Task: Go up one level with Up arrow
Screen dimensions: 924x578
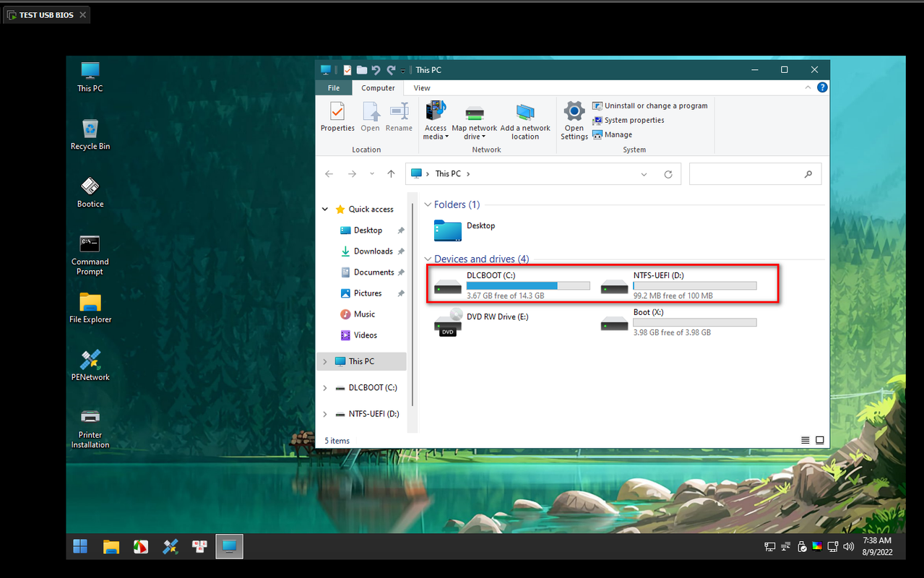Action: coord(391,174)
